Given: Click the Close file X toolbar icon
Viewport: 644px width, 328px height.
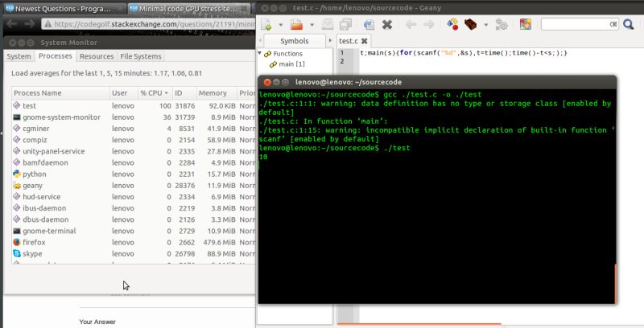Looking at the screenshot, I should (x=387, y=25).
